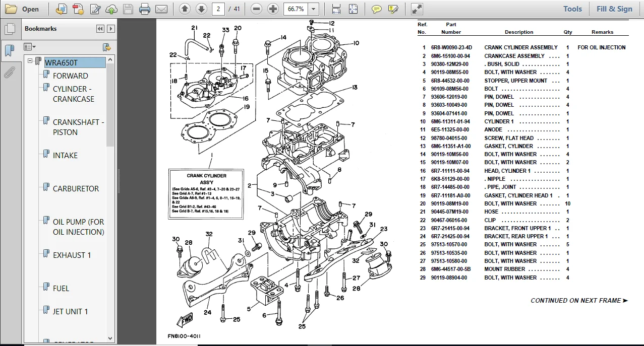
Task: Click the Email envelope icon
Action: click(161, 9)
